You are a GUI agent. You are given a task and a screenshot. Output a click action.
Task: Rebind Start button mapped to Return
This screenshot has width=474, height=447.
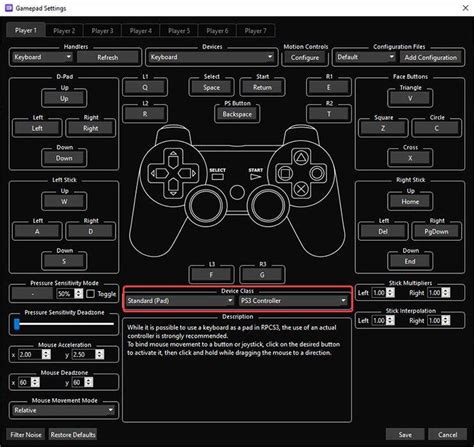(262, 87)
